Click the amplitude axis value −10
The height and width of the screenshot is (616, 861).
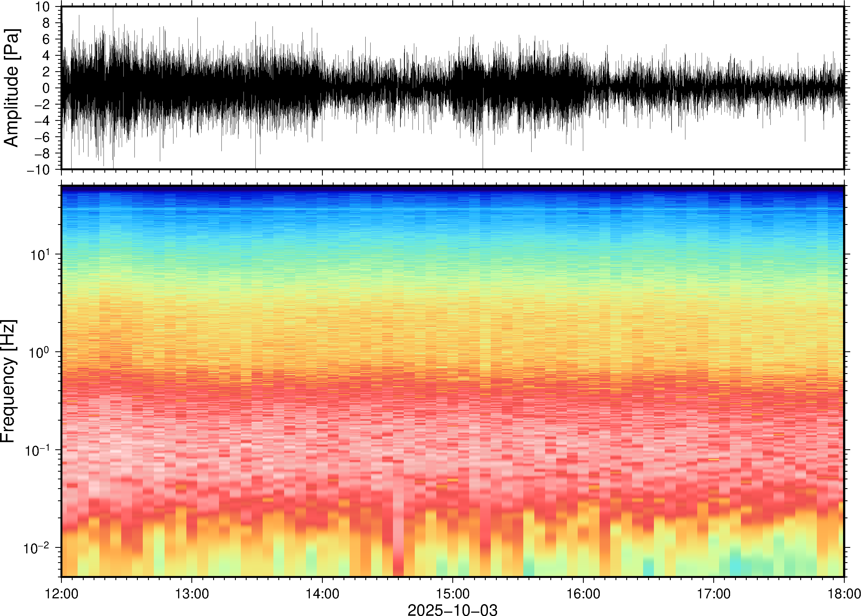tap(38, 169)
